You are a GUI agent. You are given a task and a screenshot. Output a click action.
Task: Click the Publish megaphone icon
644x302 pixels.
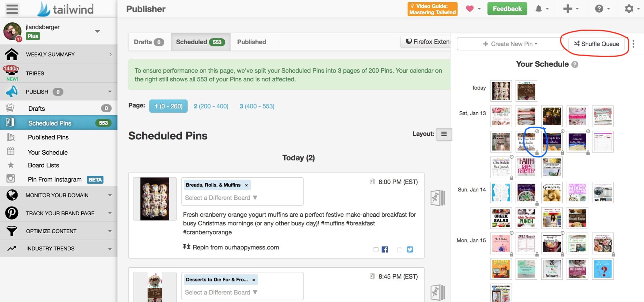pos(12,92)
